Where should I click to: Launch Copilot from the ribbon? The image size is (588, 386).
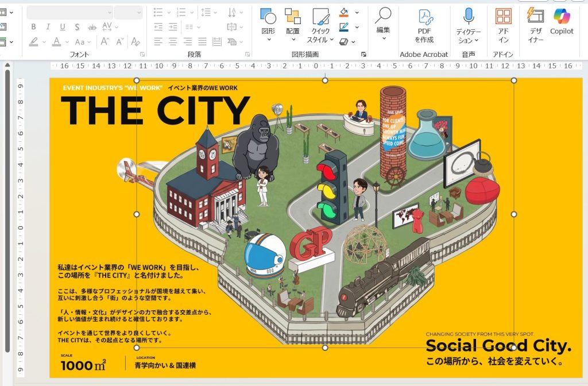click(x=562, y=16)
